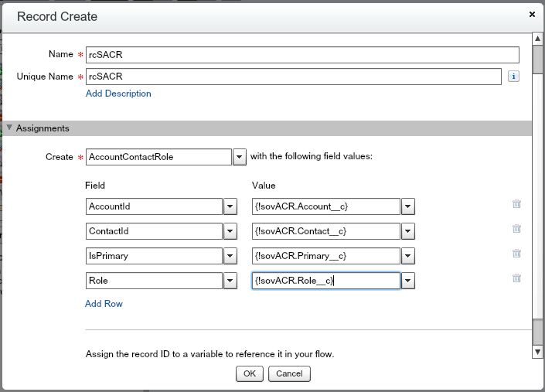This screenshot has width=545, height=392.
Task: Remove the IsPrimary row via trash icon
Action: 516,254
